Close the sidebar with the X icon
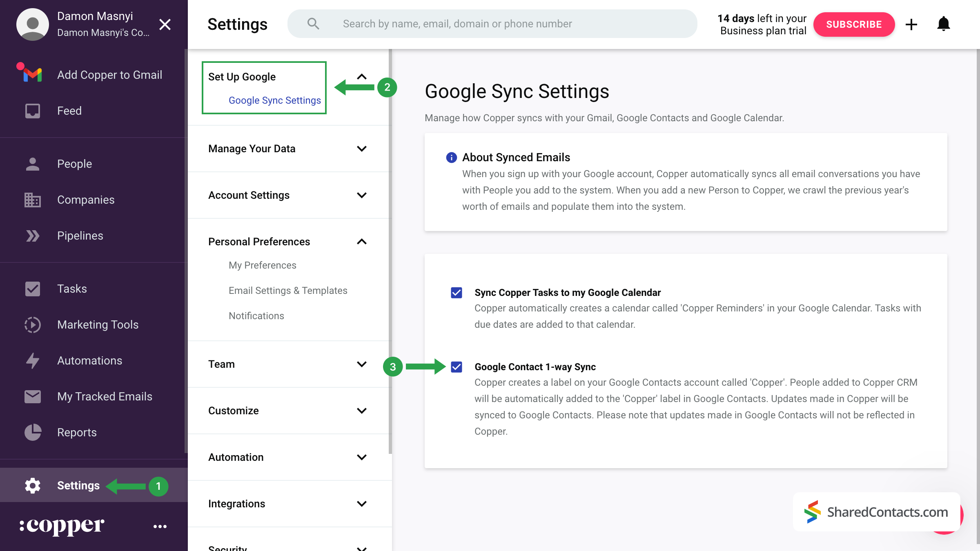Viewport: 980px width, 551px height. 165,24
